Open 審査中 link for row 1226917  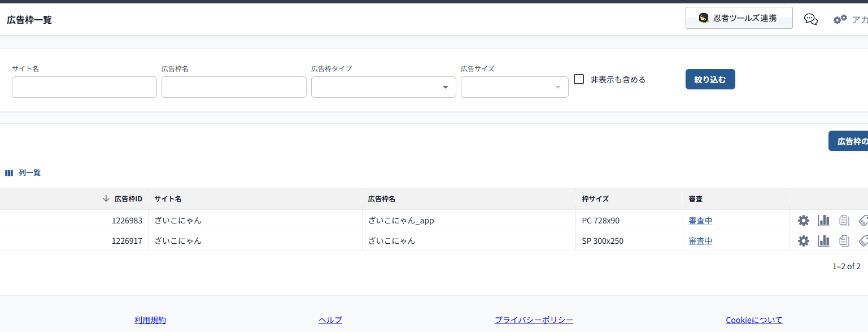point(700,241)
